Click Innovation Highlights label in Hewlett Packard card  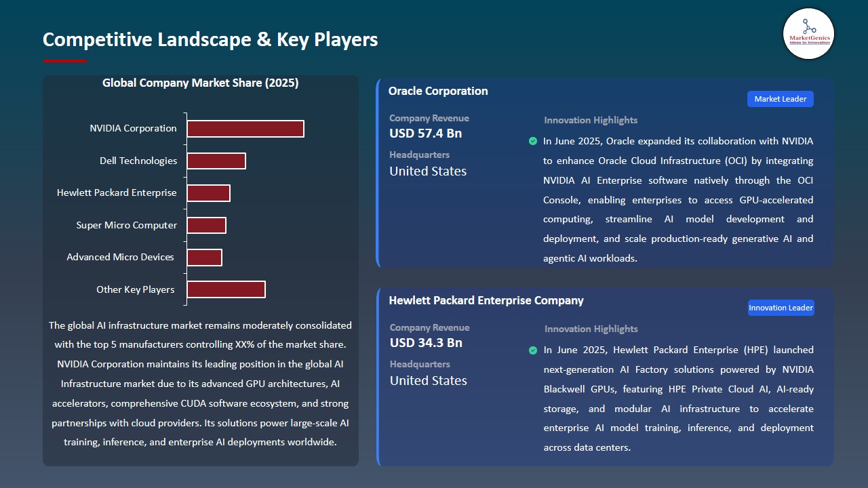coord(591,329)
